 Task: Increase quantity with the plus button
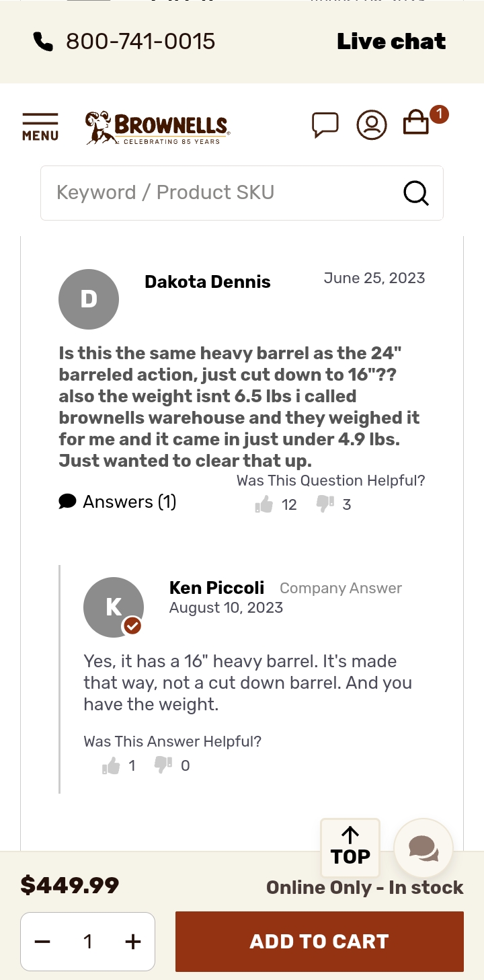(133, 942)
